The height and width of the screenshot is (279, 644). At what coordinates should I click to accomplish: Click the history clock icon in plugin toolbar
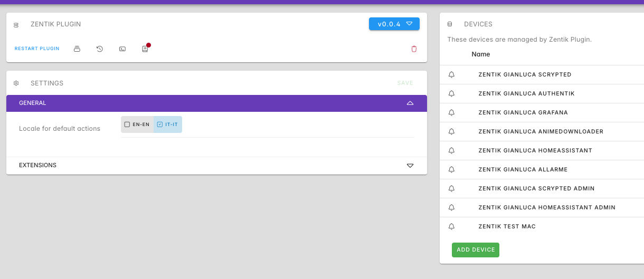(x=100, y=49)
